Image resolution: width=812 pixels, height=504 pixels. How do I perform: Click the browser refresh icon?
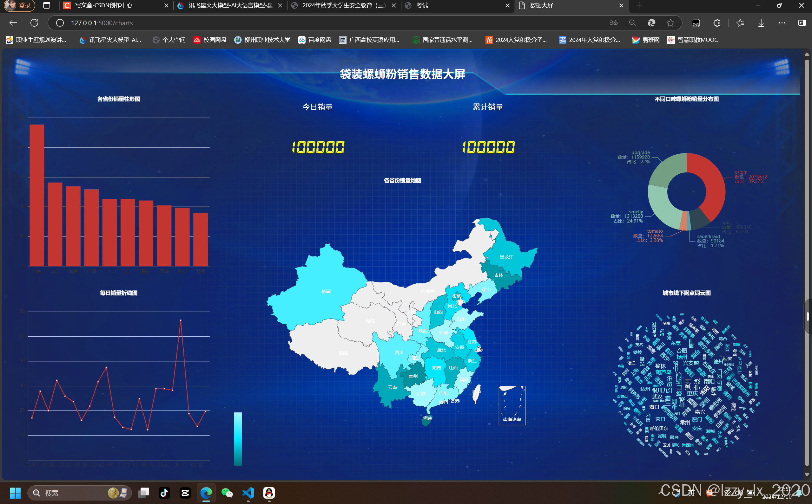click(34, 23)
